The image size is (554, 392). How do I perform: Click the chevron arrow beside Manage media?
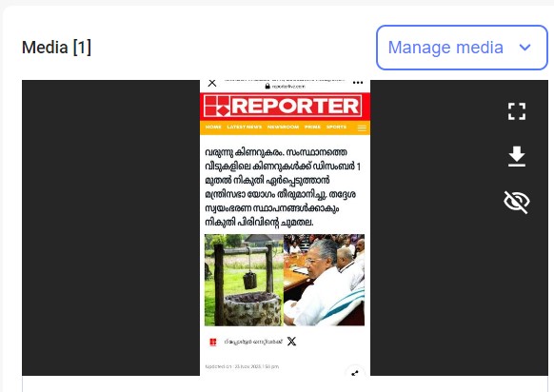tap(525, 48)
